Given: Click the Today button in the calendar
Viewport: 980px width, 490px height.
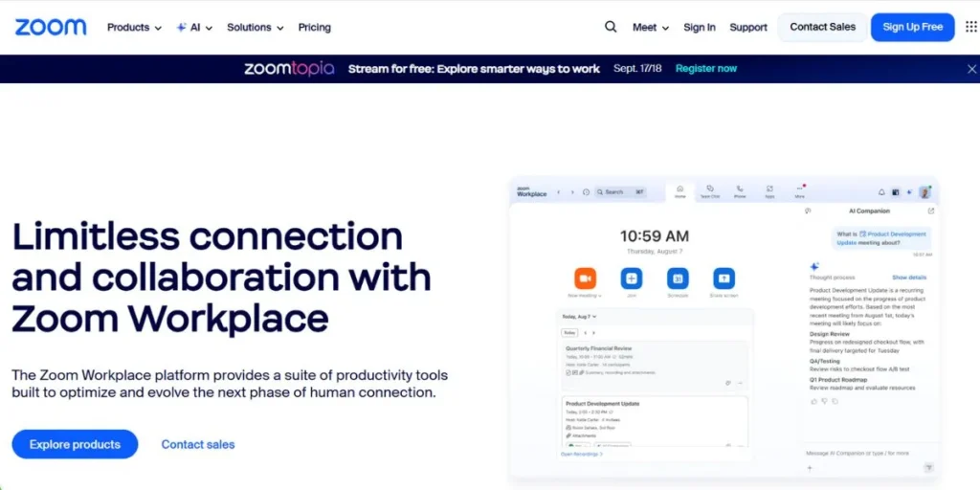Looking at the screenshot, I should pyautogui.click(x=568, y=333).
